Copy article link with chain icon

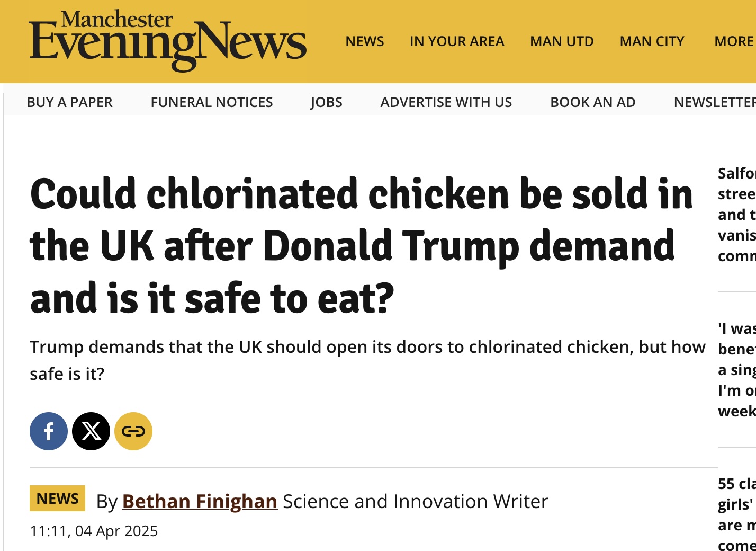pyautogui.click(x=133, y=431)
